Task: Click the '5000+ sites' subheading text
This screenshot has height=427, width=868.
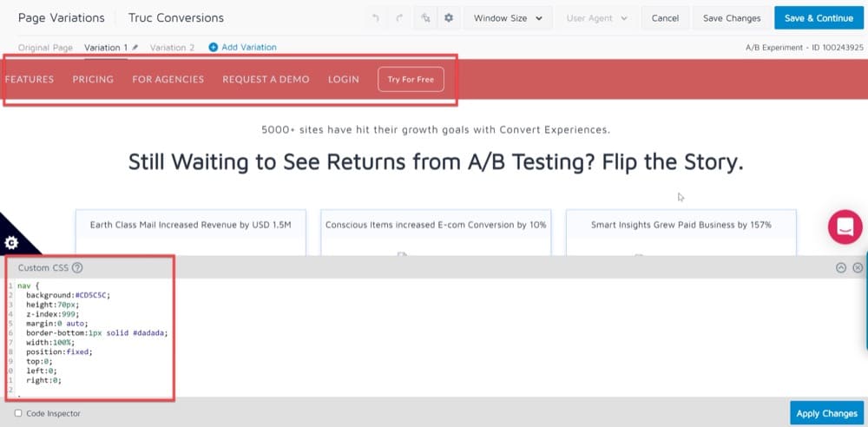Action: click(436, 130)
